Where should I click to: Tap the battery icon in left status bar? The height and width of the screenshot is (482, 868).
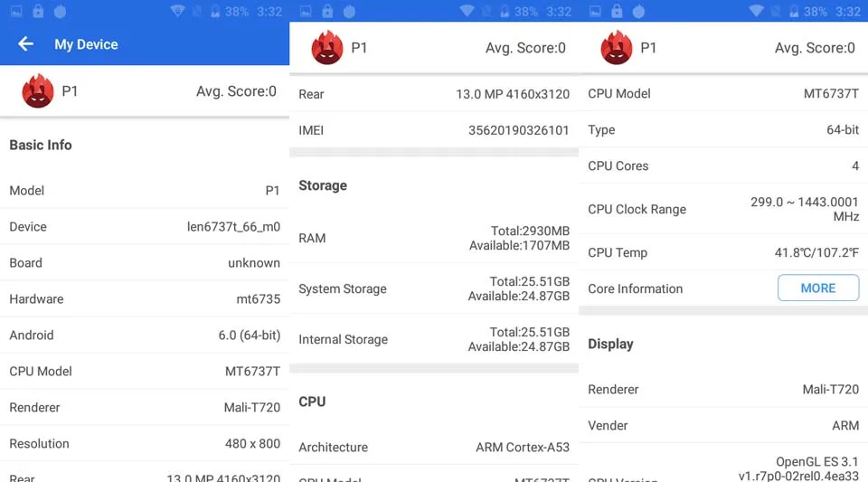tap(215, 12)
